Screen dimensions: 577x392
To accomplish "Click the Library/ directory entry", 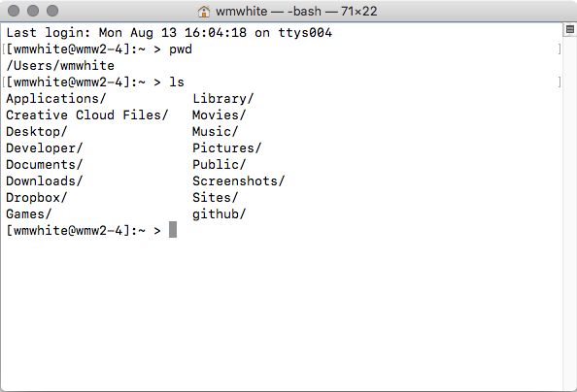I will pyautogui.click(x=223, y=99).
